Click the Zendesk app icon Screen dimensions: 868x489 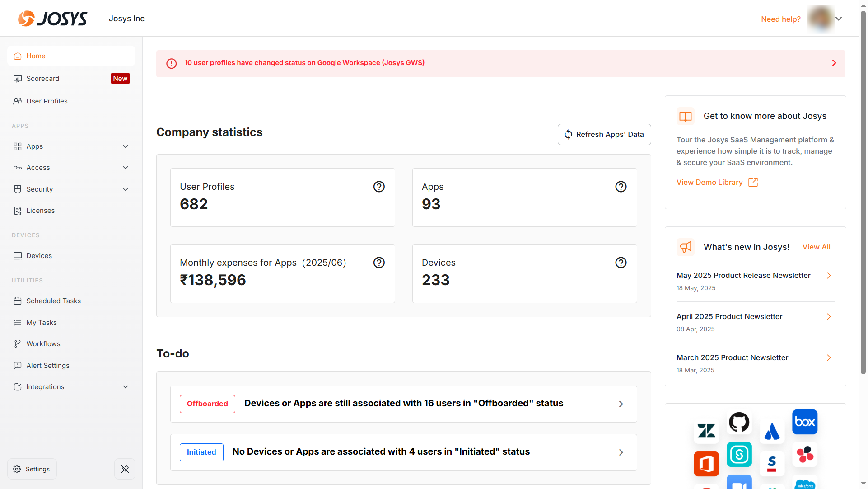(706, 431)
